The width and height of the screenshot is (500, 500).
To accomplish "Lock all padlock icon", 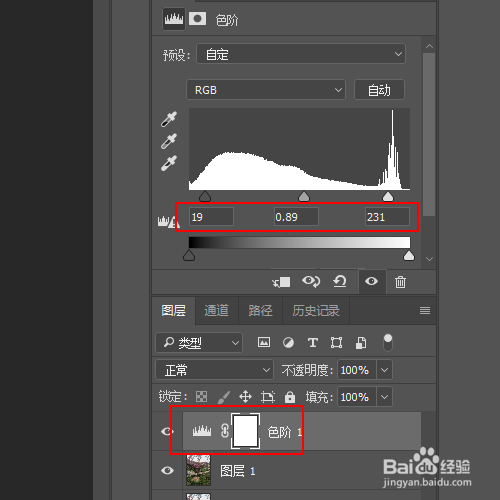I will [290, 397].
